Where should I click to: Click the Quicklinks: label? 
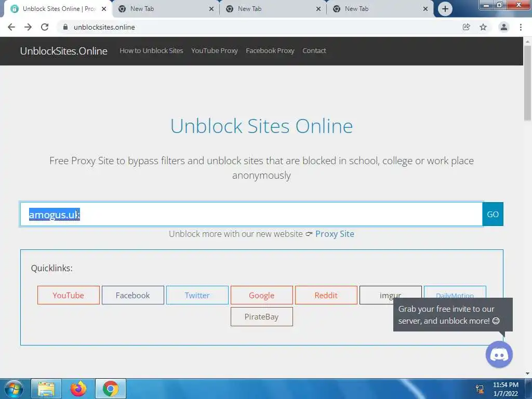click(51, 268)
